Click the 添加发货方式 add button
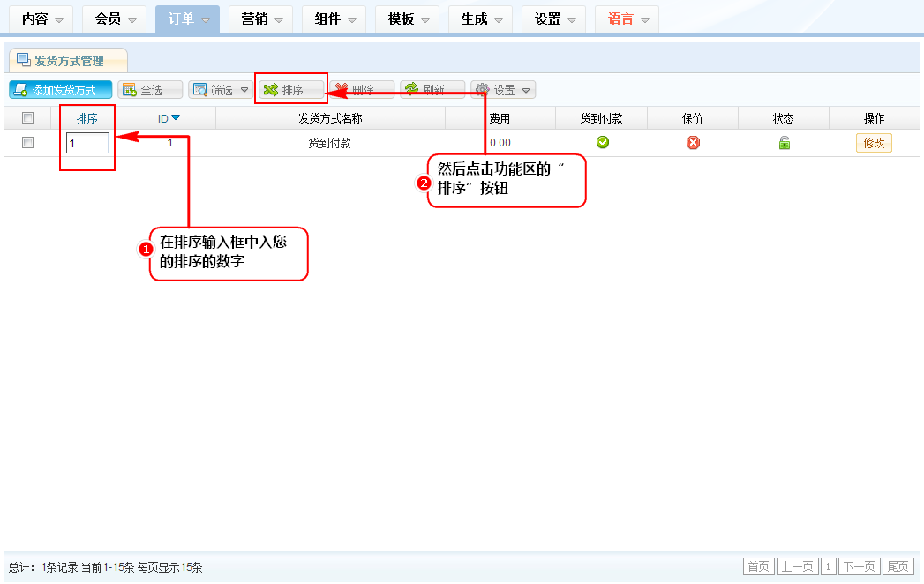924x584 pixels. (61, 90)
